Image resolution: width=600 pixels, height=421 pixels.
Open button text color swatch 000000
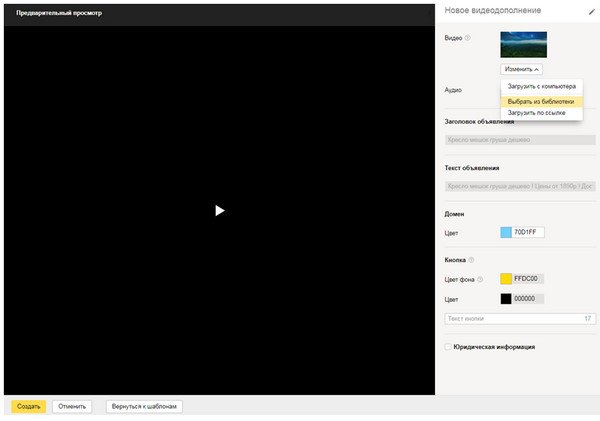pyautogui.click(x=506, y=299)
